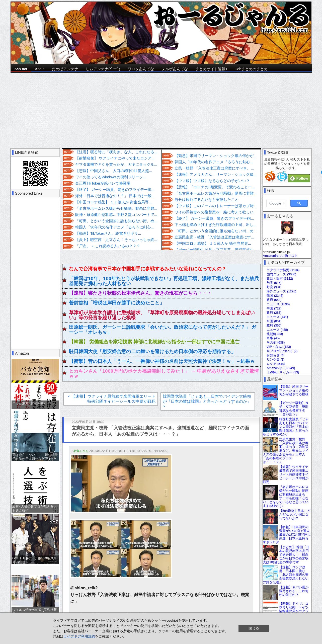Image resolution: width=322 pixels, height=644 pixels.
Task: Open the 5ch.net menu item
Action: coord(21,69)
